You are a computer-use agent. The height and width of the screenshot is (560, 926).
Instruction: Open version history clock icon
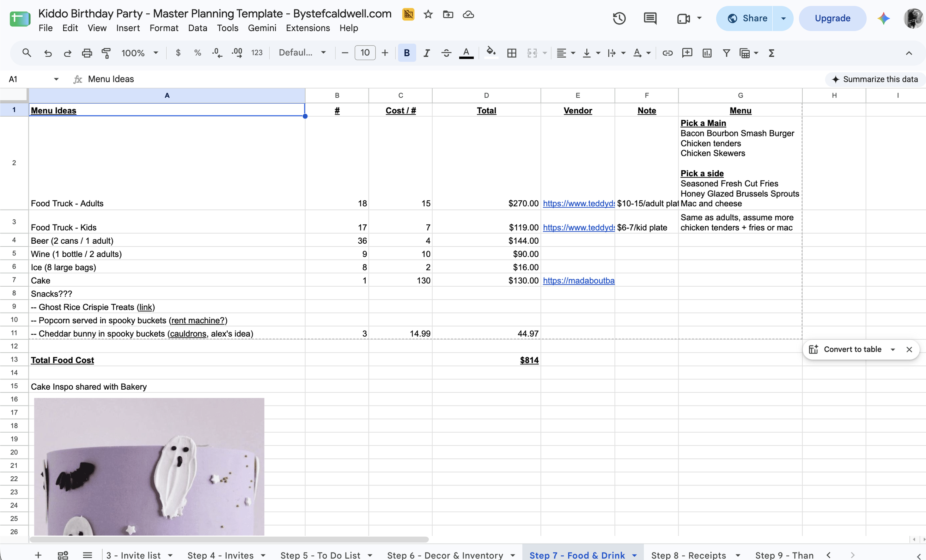tap(619, 18)
